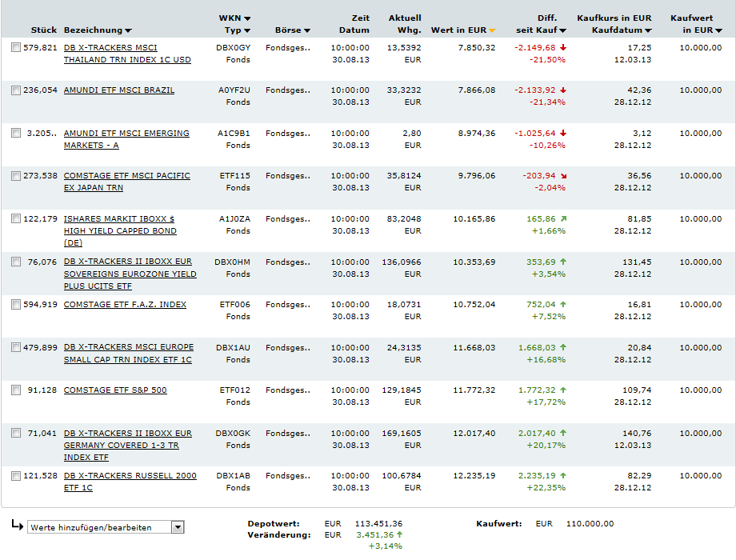Sort the table by Börse arrow
Image resolution: width=736 pixels, height=560 pixels.
tap(306, 30)
